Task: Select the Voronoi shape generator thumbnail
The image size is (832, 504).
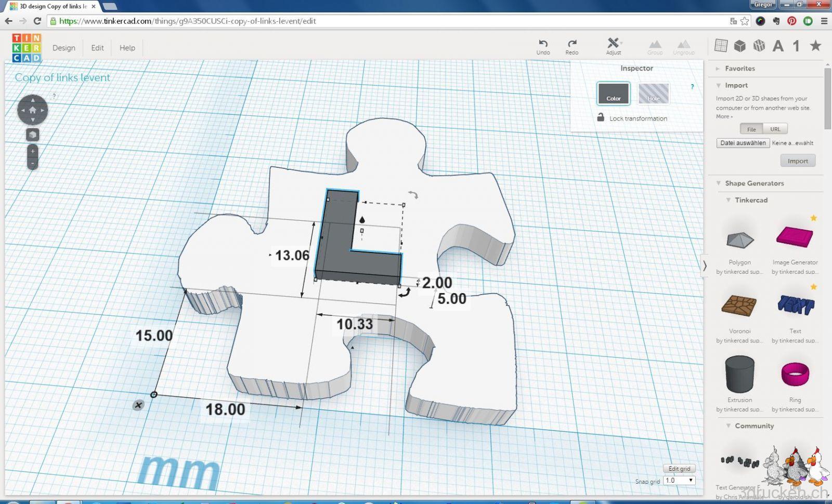Action: [739, 306]
